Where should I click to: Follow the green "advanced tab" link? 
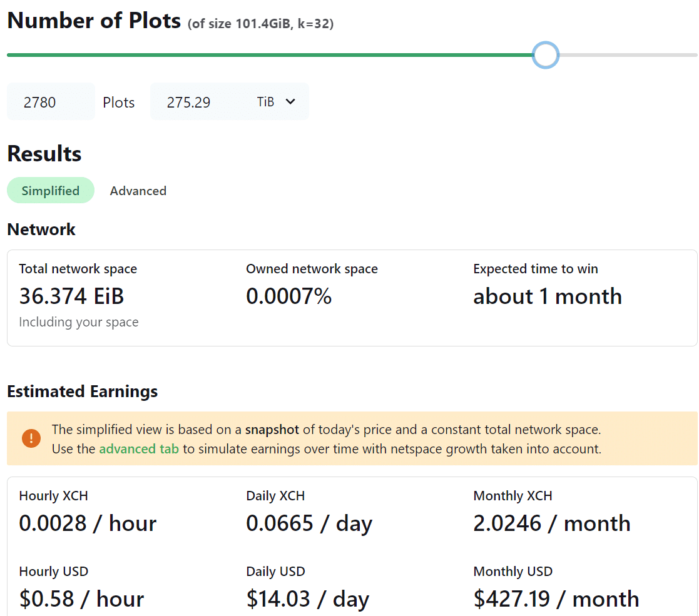(x=139, y=449)
